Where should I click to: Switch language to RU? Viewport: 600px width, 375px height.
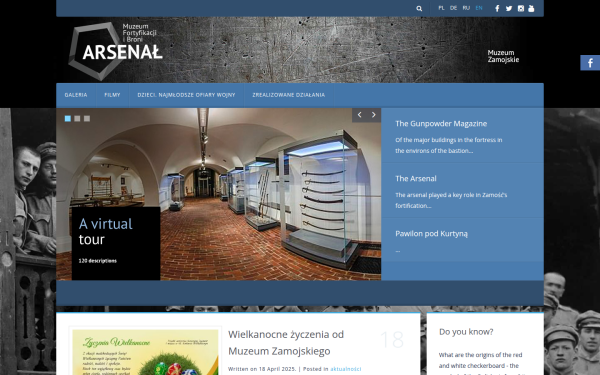(466, 8)
